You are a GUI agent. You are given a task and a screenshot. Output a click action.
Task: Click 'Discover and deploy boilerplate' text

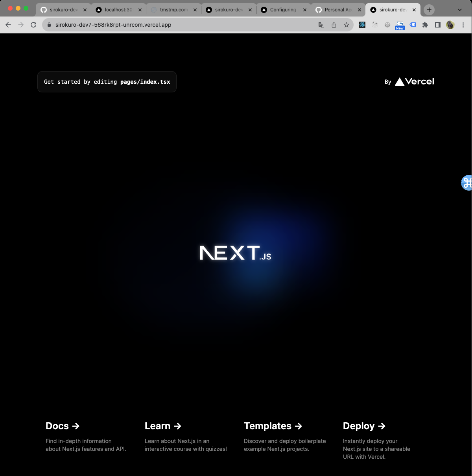point(285,441)
